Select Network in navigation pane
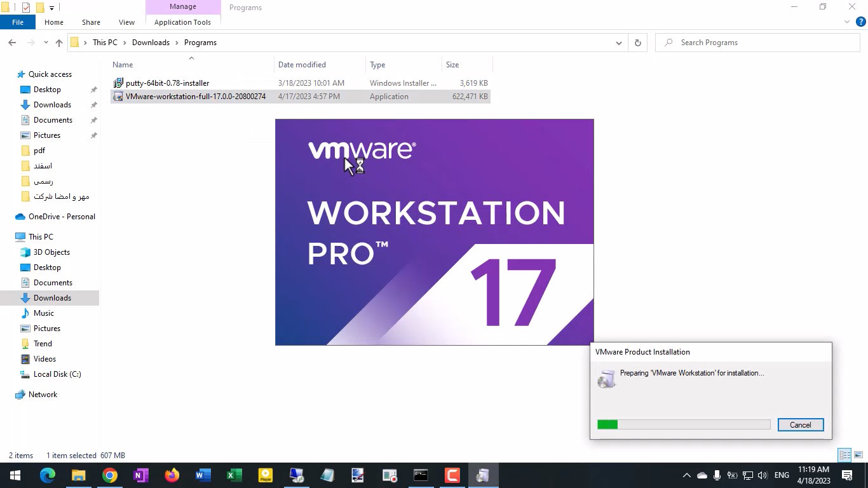This screenshot has height=488, width=868. (x=43, y=395)
